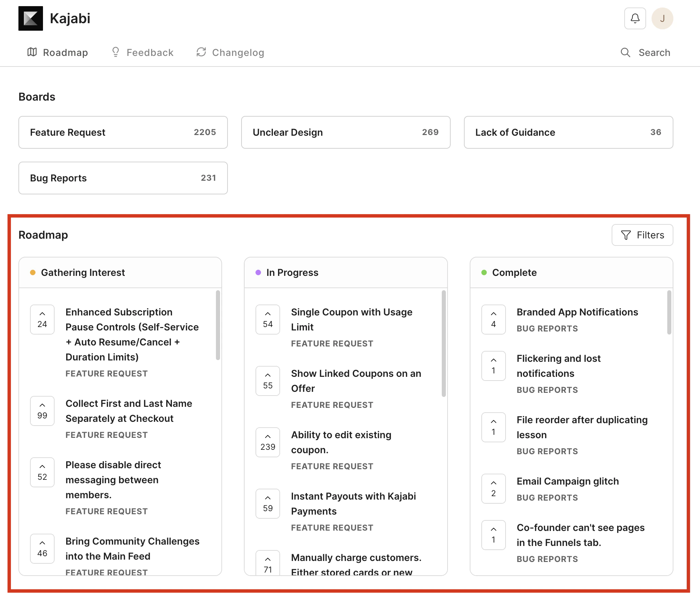Upvote Instant Payouts with Kajabi Payments
Viewport: 700px width, 607px height.
[x=268, y=504]
